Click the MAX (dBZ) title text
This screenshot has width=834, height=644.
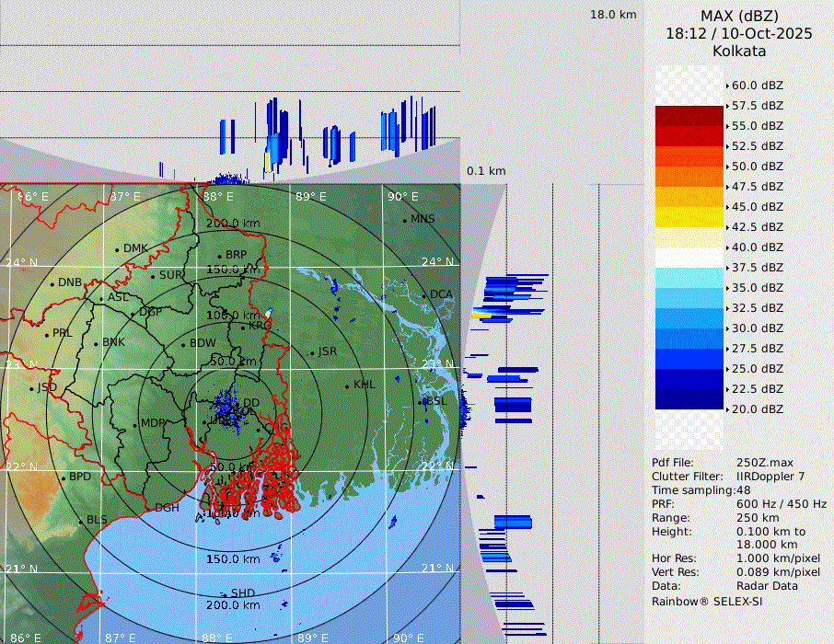[x=738, y=16]
